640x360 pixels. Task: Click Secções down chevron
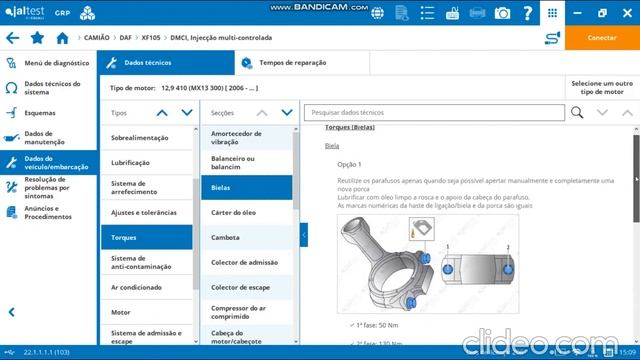(287, 113)
